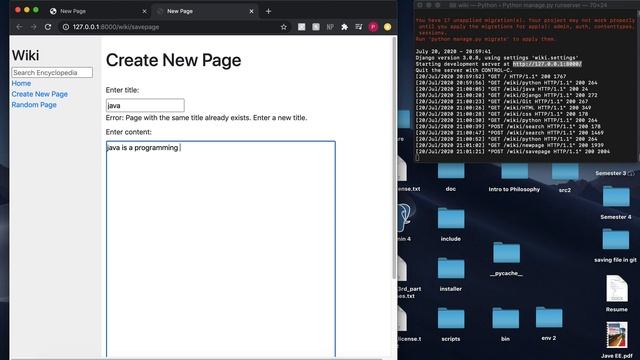Click the second square extension icon
This screenshot has width=640, height=360.
click(x=316, y=27)
